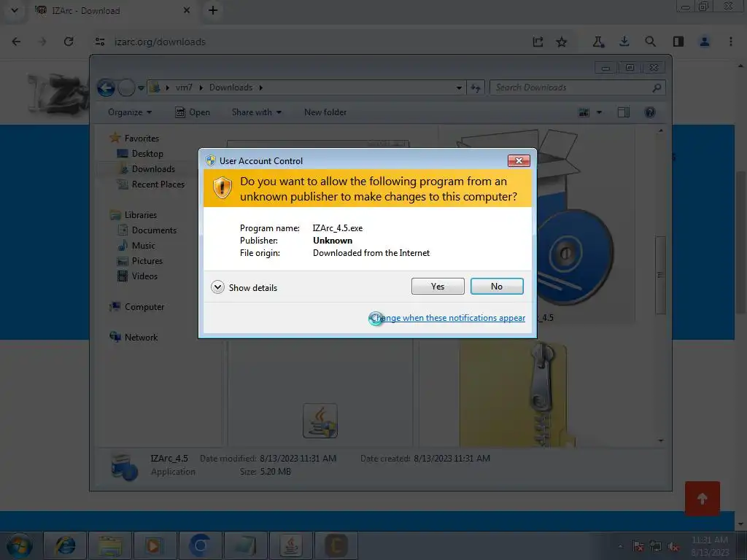Click the Chrome search magnifier icon
Screen dimensions: 747x560
tap(650, 42)
